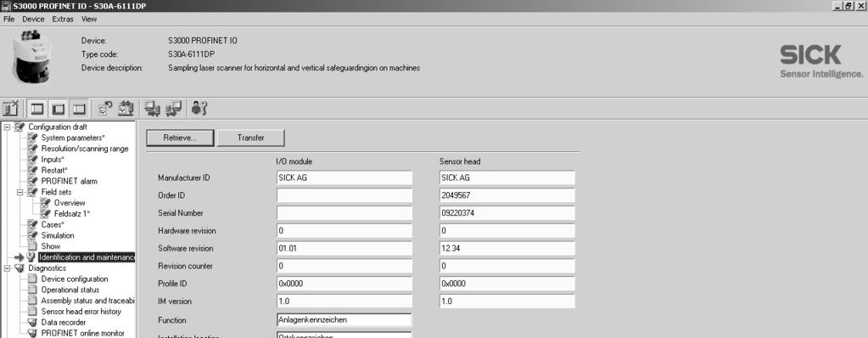Select the left-panel layout view icon
Screen dimensions: 868x338
pyautogui.click(x=37, y=109)
